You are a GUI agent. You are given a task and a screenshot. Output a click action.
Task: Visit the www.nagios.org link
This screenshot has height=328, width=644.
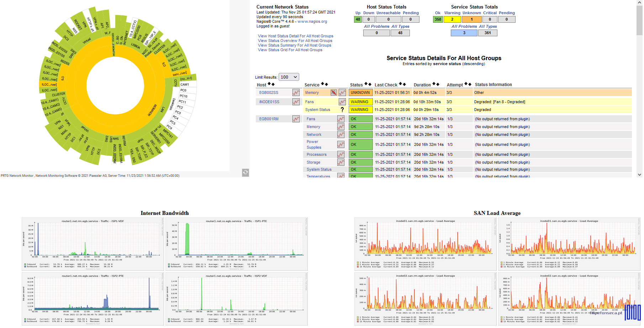tap(312, 21)
